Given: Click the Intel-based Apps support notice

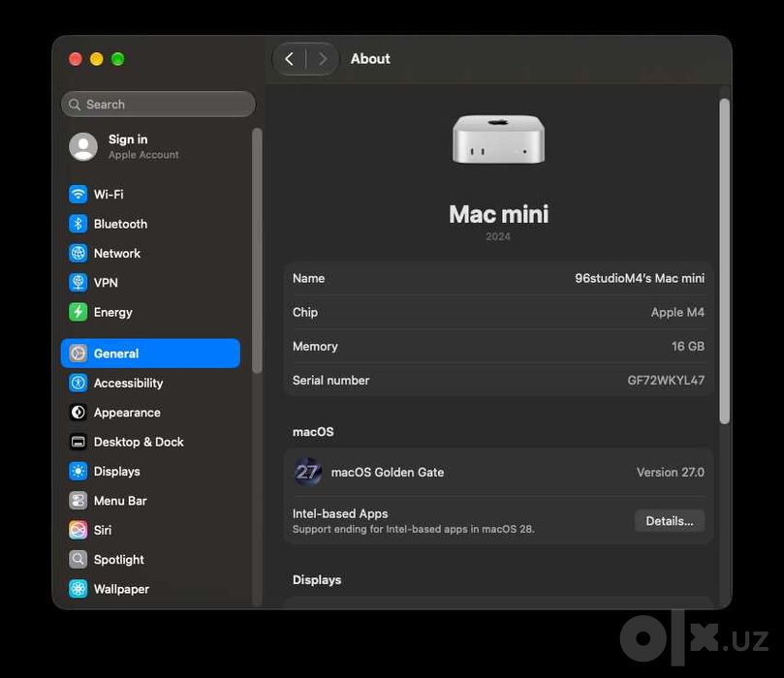Looking at the screenshot, I should tap(414, 529).
